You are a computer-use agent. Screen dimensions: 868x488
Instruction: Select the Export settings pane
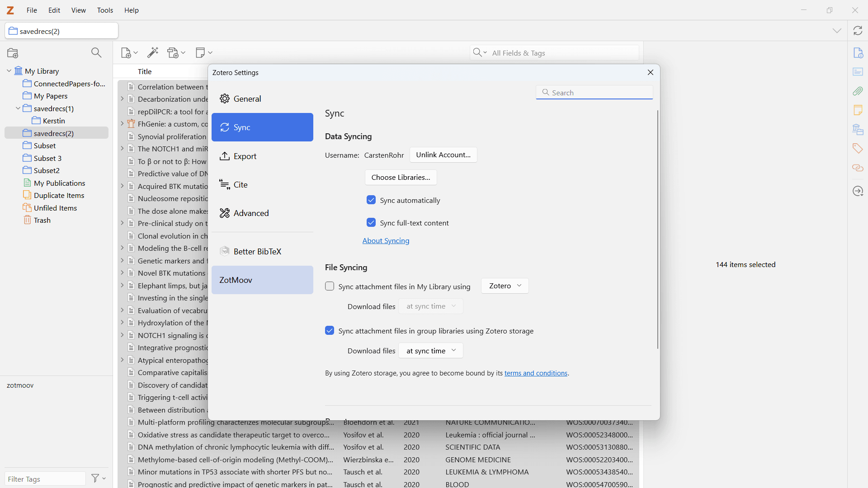[x=262, y=156]
